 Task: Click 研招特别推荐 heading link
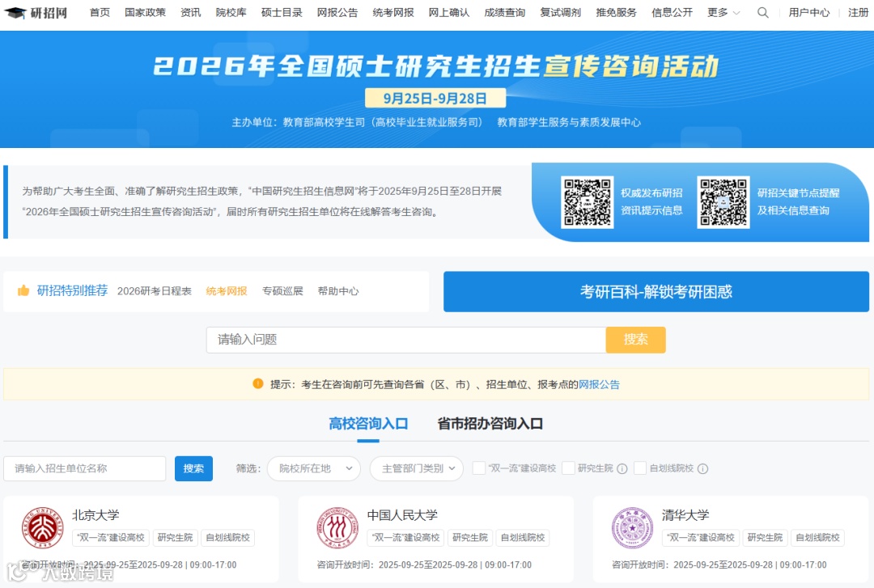[73, 290]
